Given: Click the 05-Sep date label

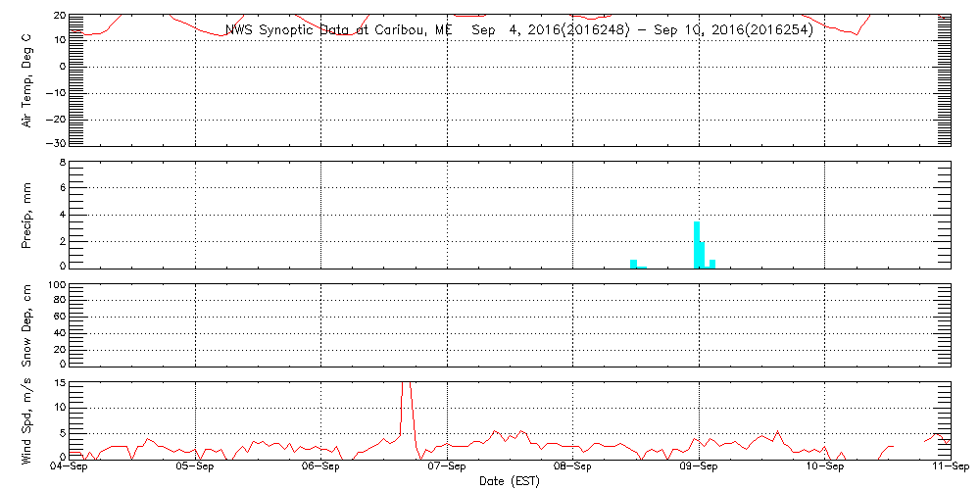Looking at the screenshot, I should tap(195, 467).
